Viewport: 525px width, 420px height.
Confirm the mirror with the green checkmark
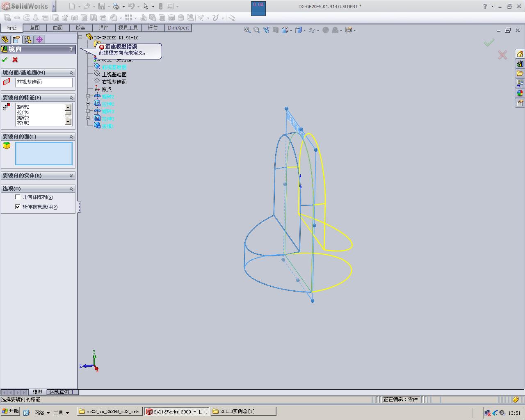coord(5,60)
